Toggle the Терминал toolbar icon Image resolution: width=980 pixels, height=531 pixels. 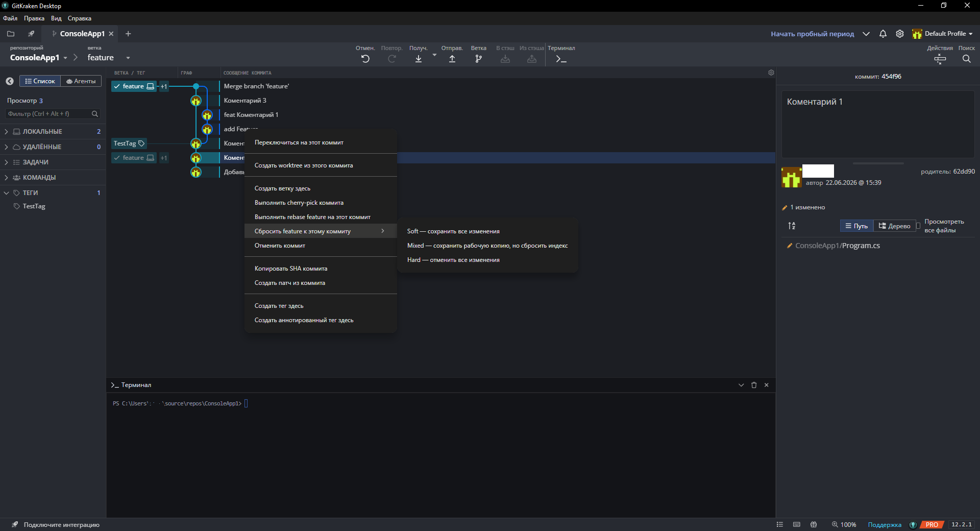click(561, 59)
